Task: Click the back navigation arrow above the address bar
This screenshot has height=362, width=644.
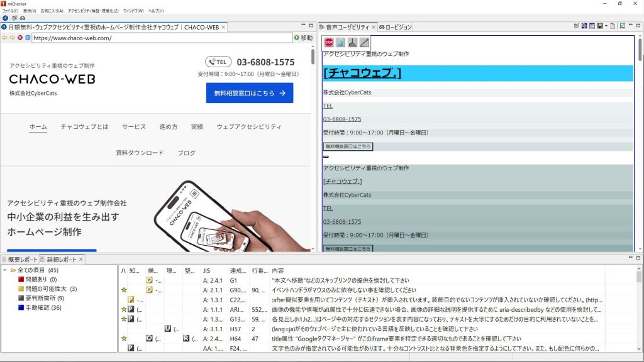Action: [x=4, y=36]
